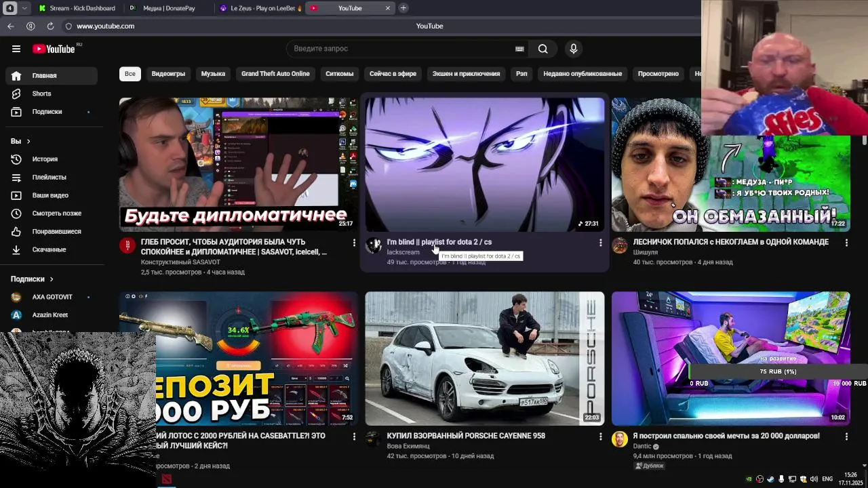Open options for ГЛЕБ ПРОСИТ video
The width and height of the screenshot is (868, 488).
(x=354, y=243)
